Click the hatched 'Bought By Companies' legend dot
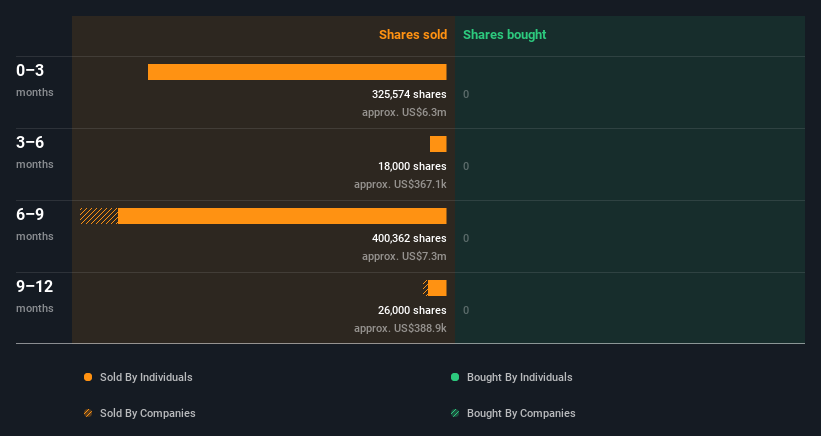821x436 pixels. coord(455,413)
